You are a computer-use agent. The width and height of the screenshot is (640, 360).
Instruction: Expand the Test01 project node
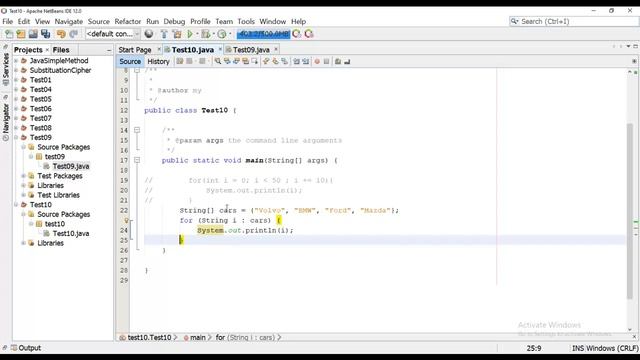tap(16, 80)
